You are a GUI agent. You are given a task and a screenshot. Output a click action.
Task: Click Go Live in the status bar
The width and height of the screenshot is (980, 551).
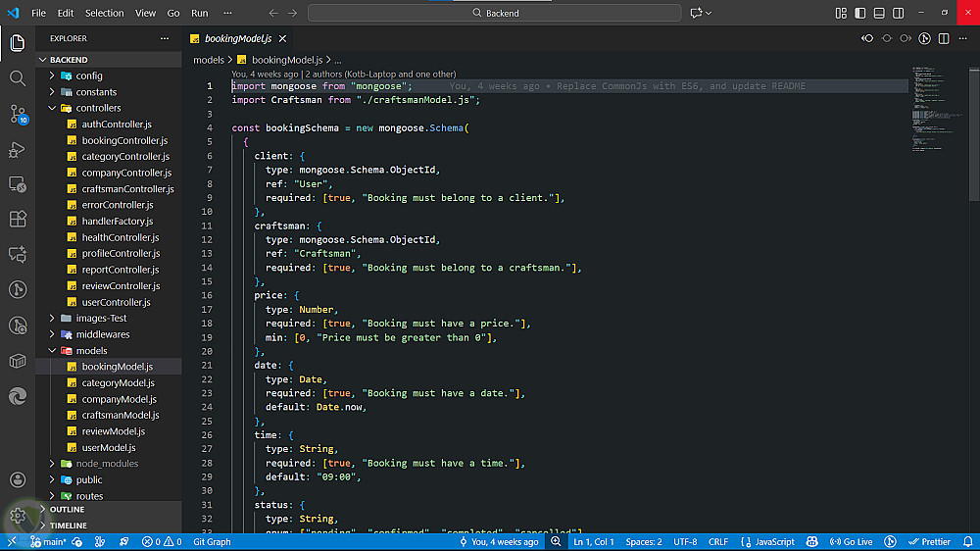pos(851,541)
